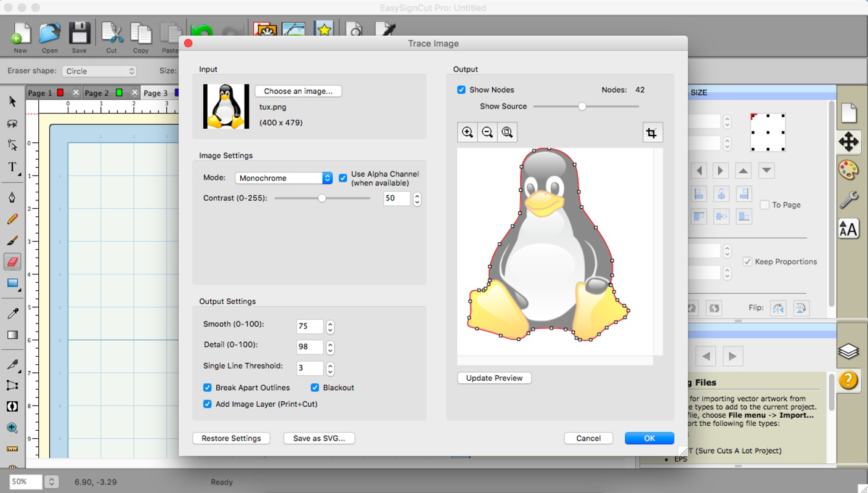The width and height of the screenshot is (868, 493).
Task: Click the Contrast slider handle
Action: click(322, 198)
